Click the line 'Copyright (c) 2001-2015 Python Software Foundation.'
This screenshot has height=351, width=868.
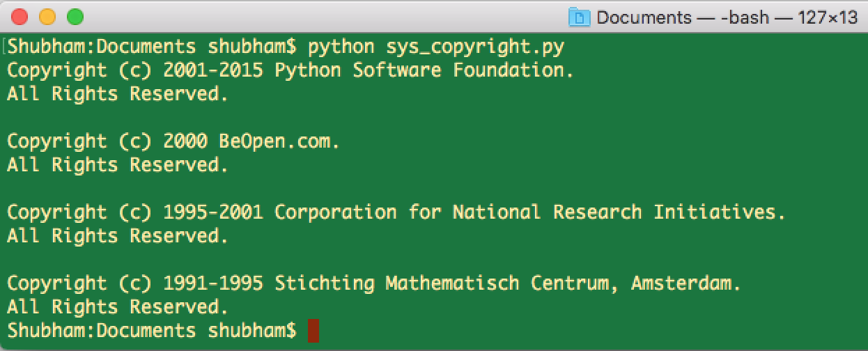pyautogui.click(x=290, y=70)
